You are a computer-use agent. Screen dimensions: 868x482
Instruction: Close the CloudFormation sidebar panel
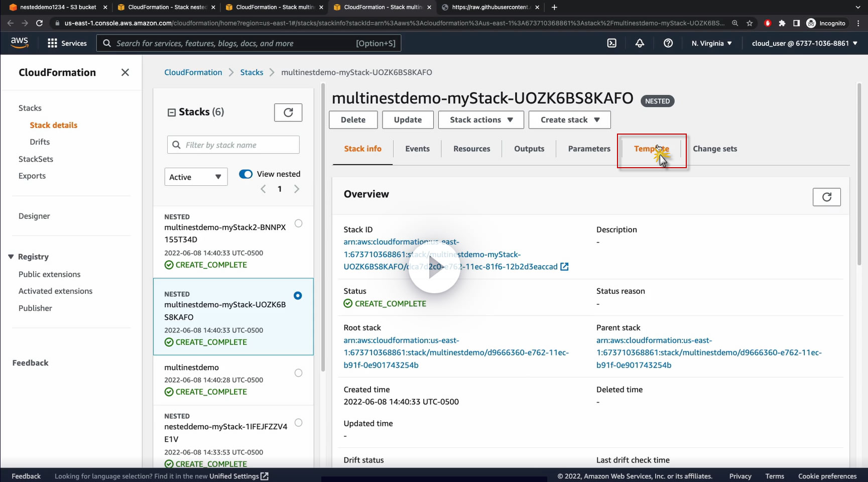125,72
